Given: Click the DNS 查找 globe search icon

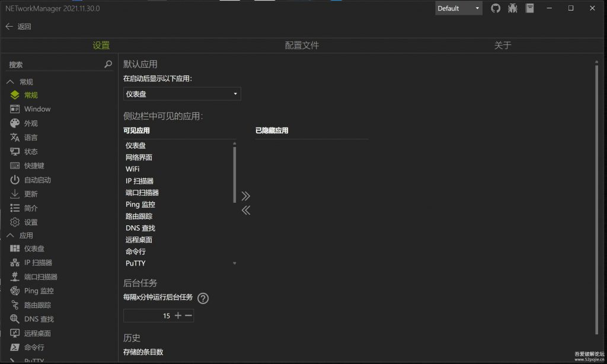Looking at the screenshot, I should (15, 319).
